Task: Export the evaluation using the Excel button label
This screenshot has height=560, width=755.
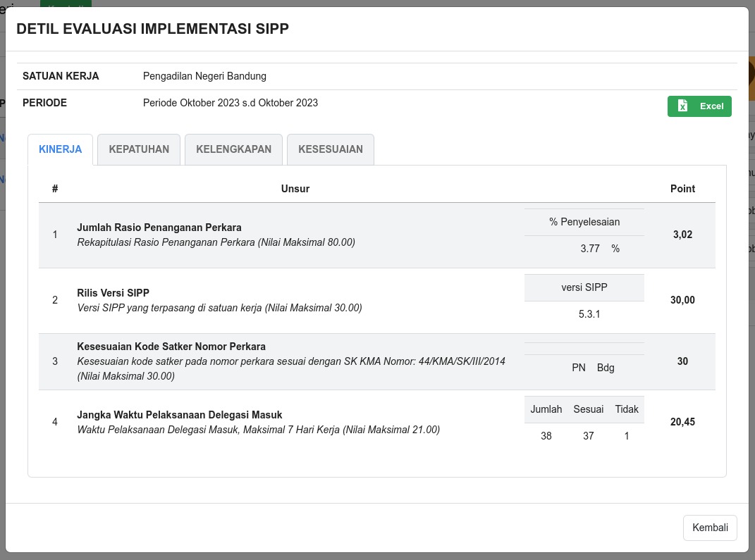Action: 711,106
